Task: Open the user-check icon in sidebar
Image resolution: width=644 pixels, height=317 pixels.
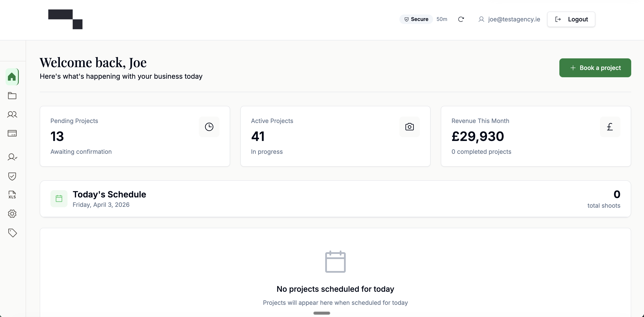Action: click(x=12, y=157)
